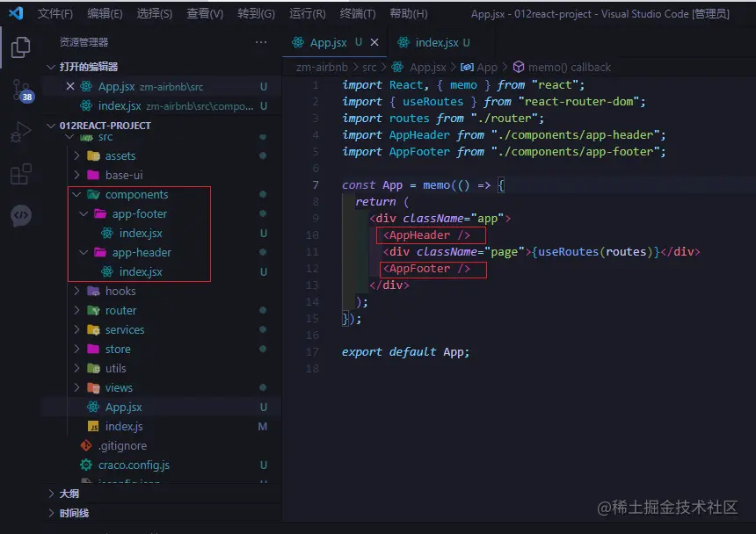Screen dimensions: 756x534
Task: Open the 选择(S) menu
Action: (x=155, y=13)
